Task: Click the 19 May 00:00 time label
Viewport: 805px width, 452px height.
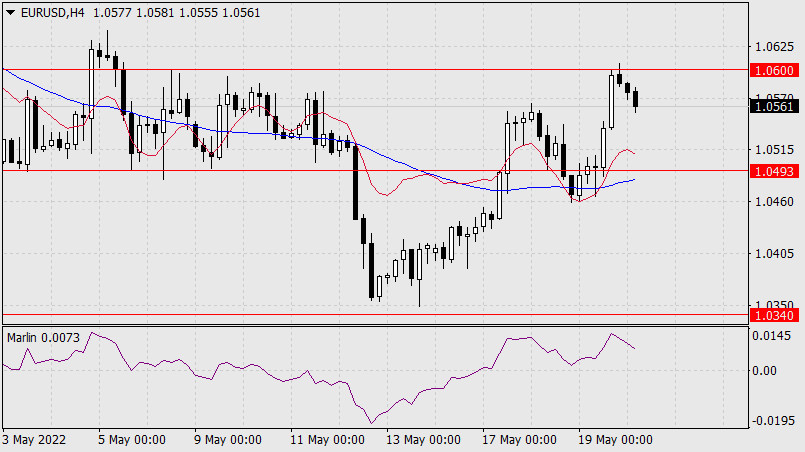Action: (615, 440)
